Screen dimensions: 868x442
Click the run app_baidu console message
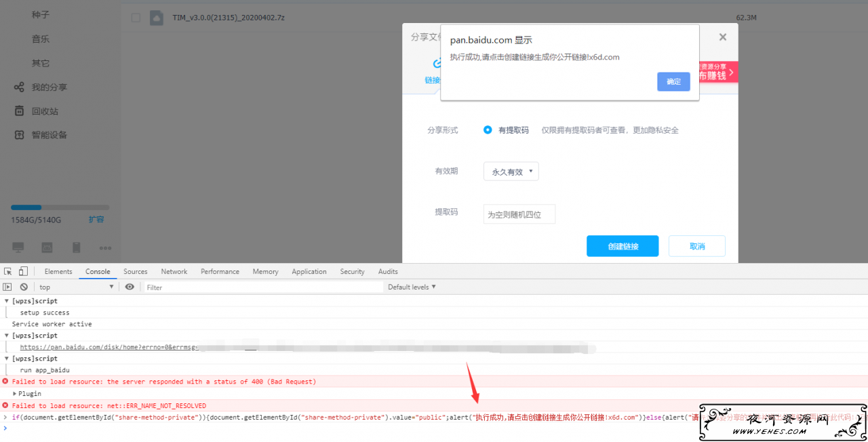tap(45, 370)
